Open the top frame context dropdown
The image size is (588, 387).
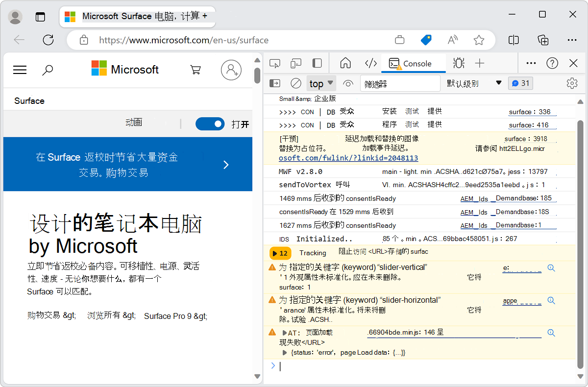click(321, 83)
